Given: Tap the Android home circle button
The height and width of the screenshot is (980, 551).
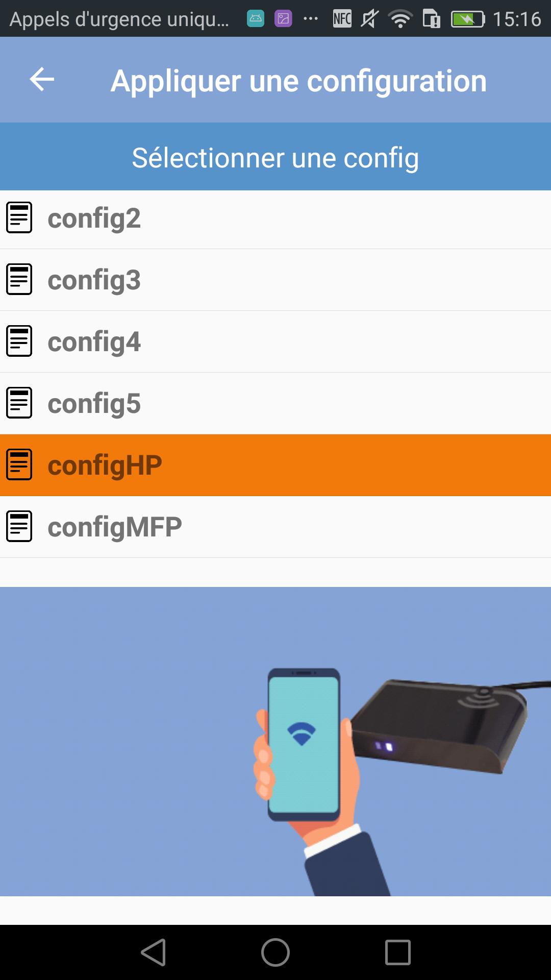Looking at the screenshot, I should [275, 952].
